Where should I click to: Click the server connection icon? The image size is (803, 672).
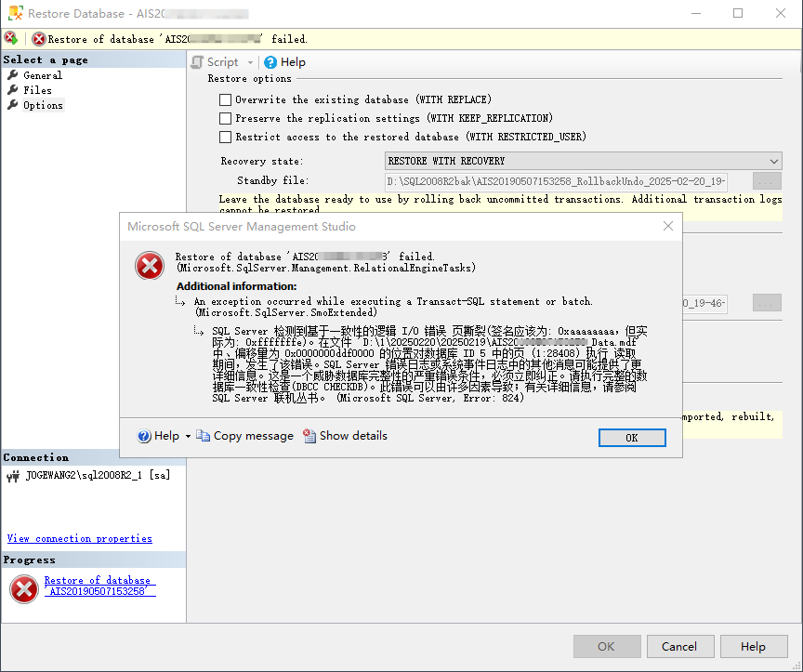(x=13, y=476)
